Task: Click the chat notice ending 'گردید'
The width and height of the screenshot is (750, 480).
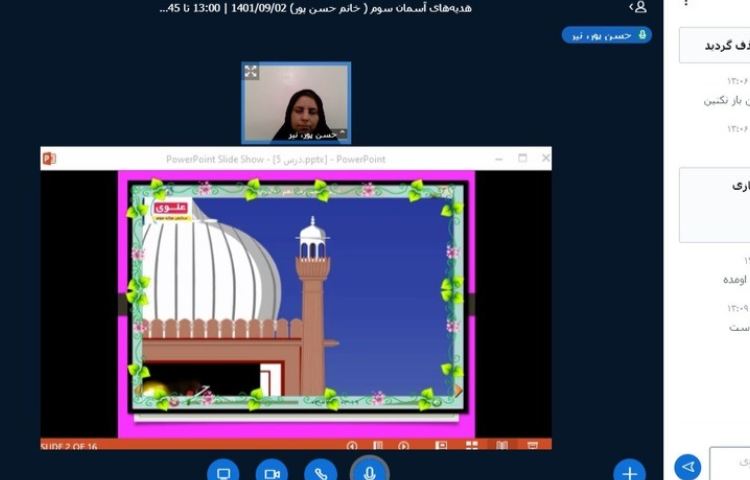Action: coord(715,45)
